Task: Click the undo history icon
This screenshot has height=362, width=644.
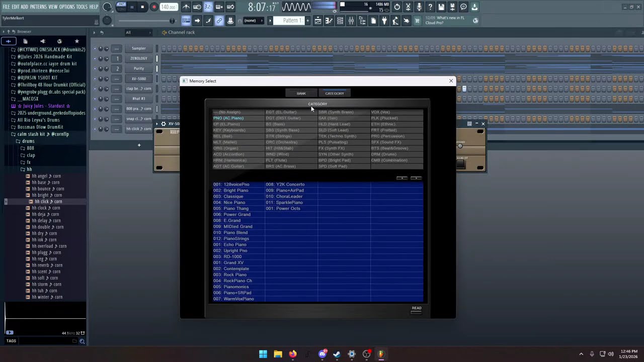Action: [397, 7]
